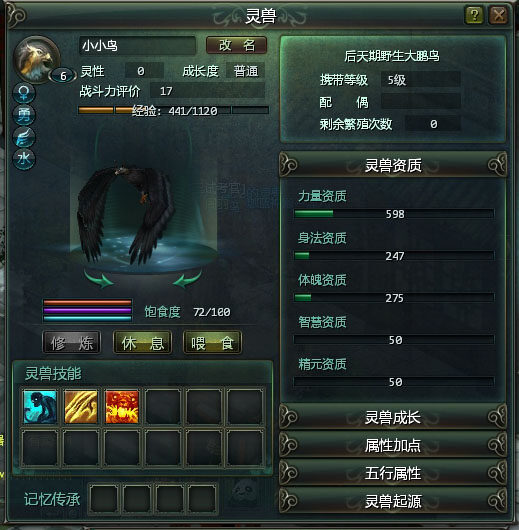Select the fiery beast skill icon
Image resolution: width=519 pixels, height=530 pixels.
coord(122,407)
